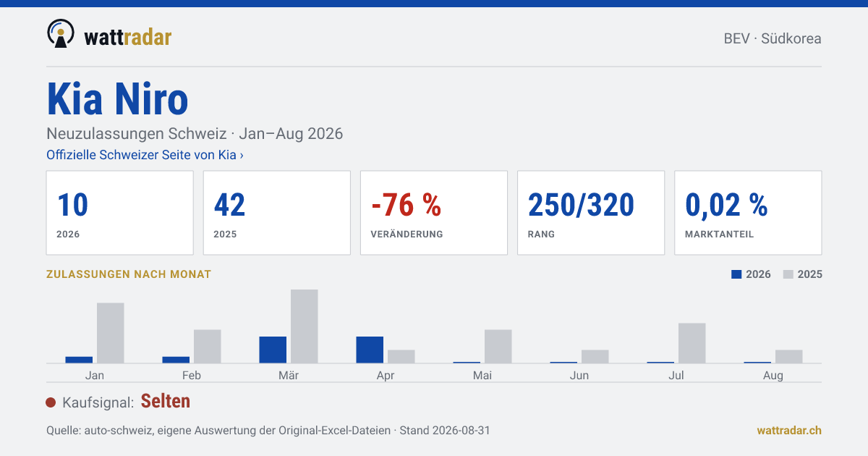This screenshot has height=456, width=868.
Task: Click the "RANG" card caption
Action: [x=541, y=235]
